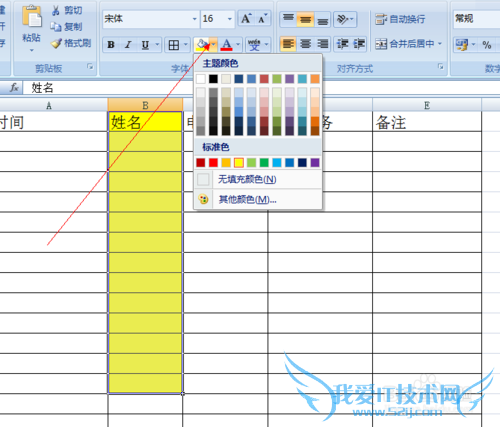500x427 pixels.
Task: Decrease font size with small A
Action: [x=262, y=19]
